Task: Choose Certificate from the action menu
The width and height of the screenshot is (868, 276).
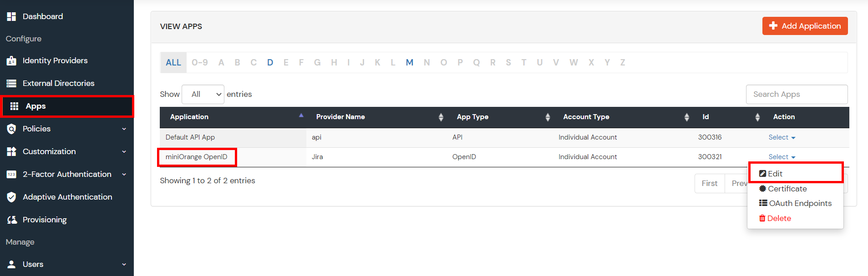Action: click(787, 189)
